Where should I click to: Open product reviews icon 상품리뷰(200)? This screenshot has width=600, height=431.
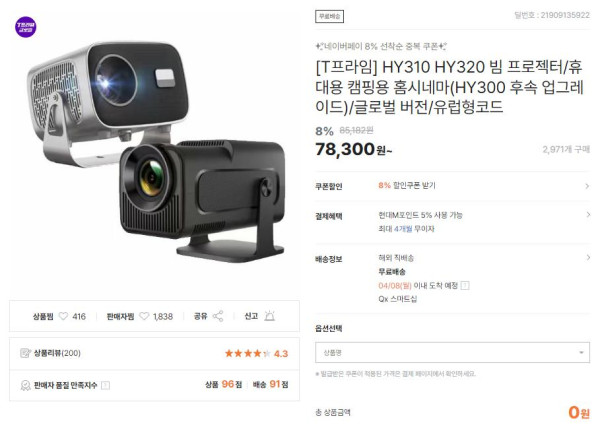(25, 353)
